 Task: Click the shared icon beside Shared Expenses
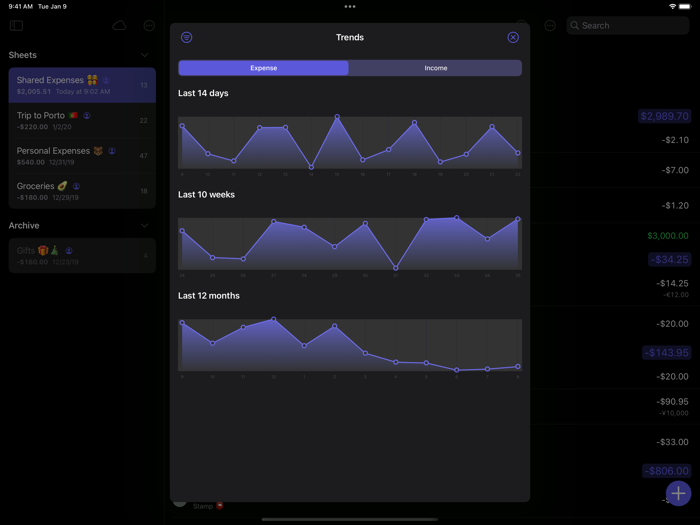click(106, 80)
